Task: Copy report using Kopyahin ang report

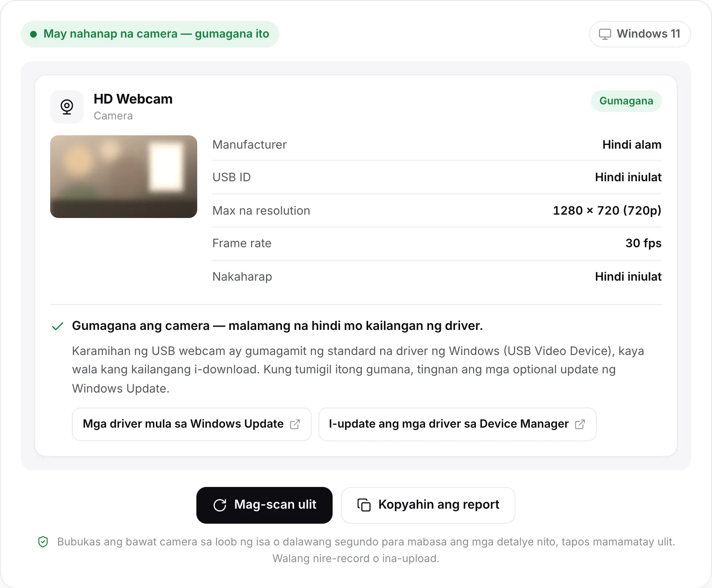Action: (428, 505)
